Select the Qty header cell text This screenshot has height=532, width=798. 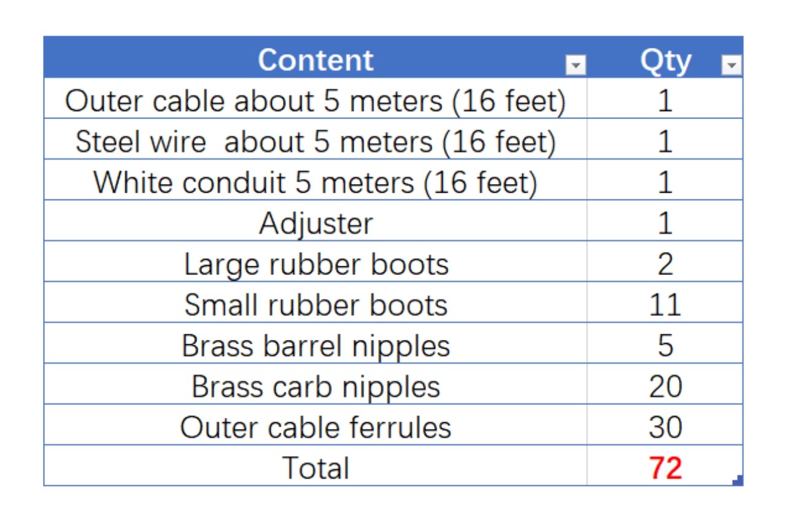[x=665, y=60]
